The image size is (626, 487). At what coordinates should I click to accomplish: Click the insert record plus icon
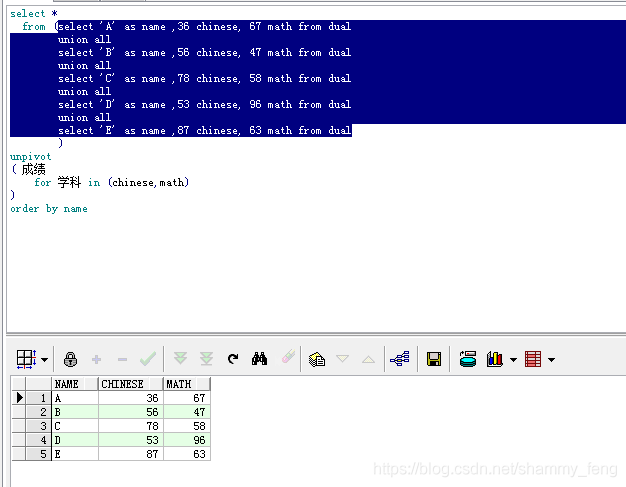[x=96, y=360]
